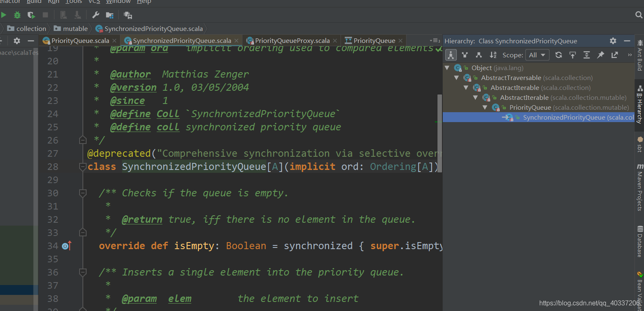Click the collection breadcrumb folder
Screen dimensions: 644x311
(26, 28)
